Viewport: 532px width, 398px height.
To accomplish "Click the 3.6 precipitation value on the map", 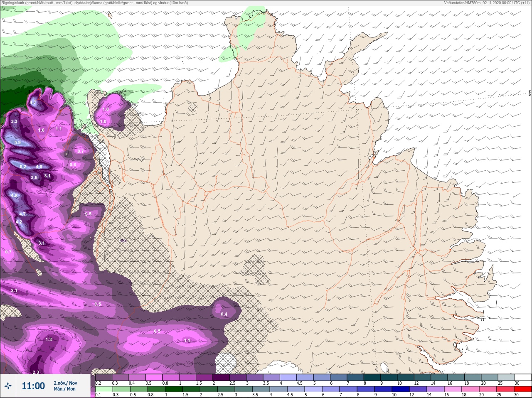I will pyautogui.click(x=34, y=177).
